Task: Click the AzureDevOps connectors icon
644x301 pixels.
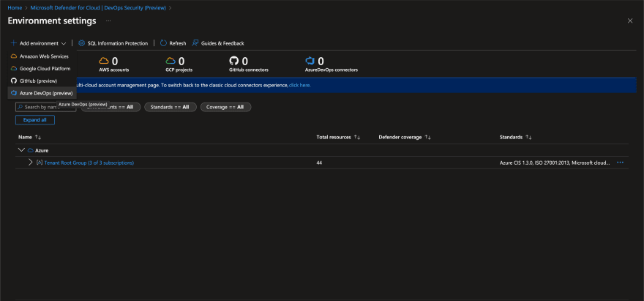Action: coord(310,62)
